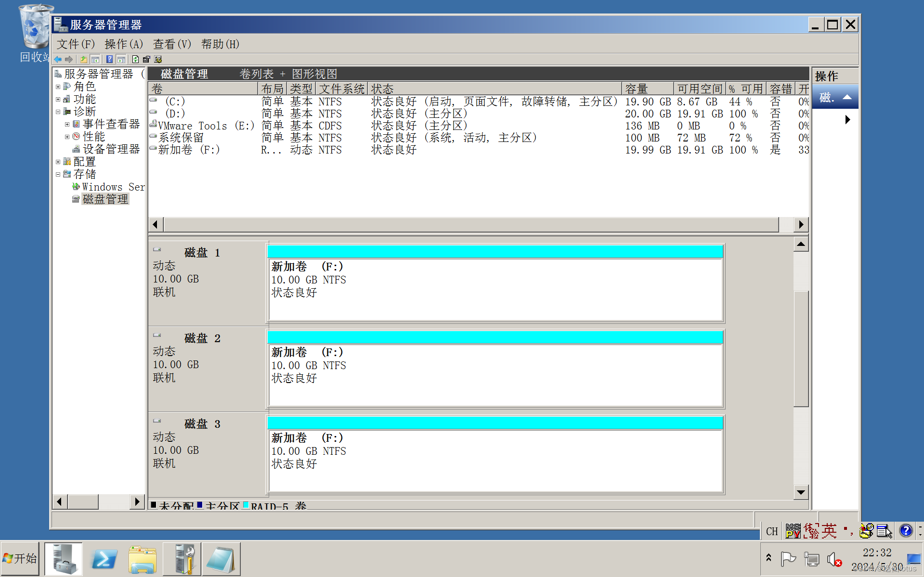Click the 布局 column header

tap(273, 89)
